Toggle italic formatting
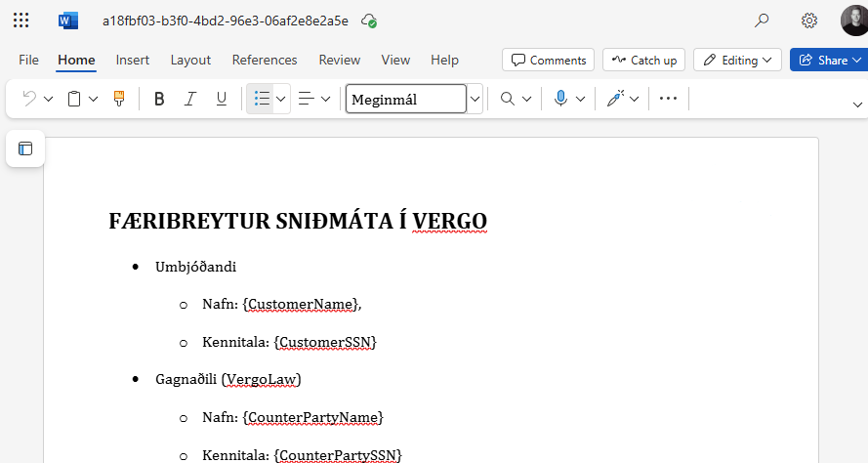The image size is (868, 463). coord(190,99)
